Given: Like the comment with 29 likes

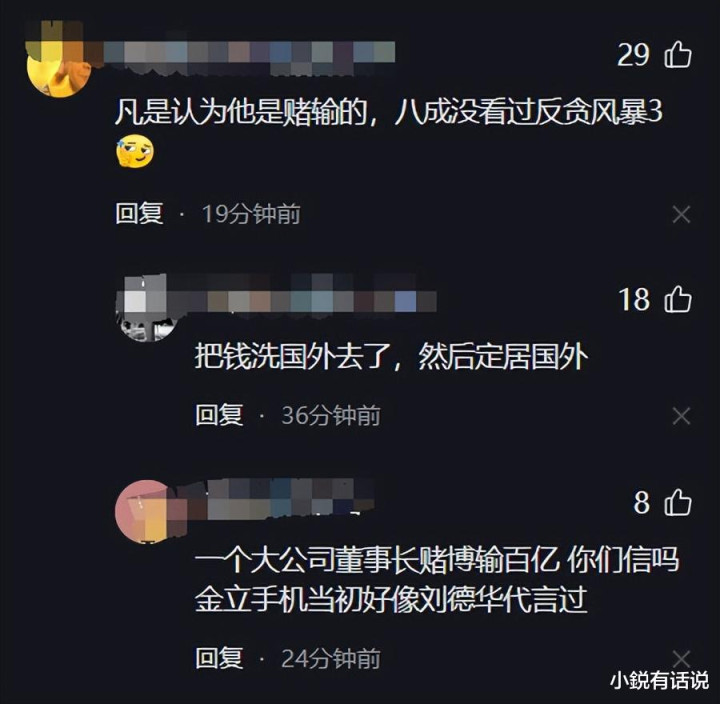Looking at the screenshot, I should pos(678,55).
